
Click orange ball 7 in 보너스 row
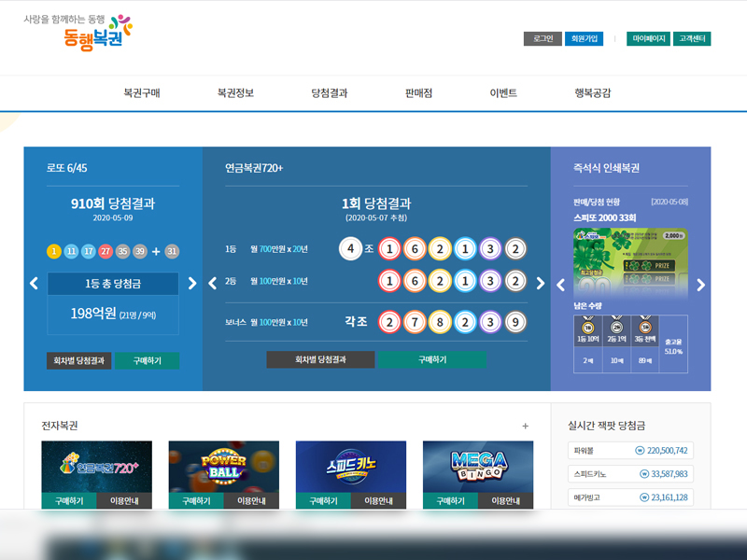pyautogui.click(x=415, y=322)
